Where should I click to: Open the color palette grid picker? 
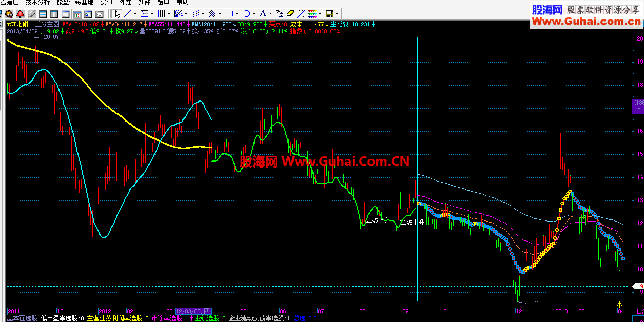tap(312, 14)
